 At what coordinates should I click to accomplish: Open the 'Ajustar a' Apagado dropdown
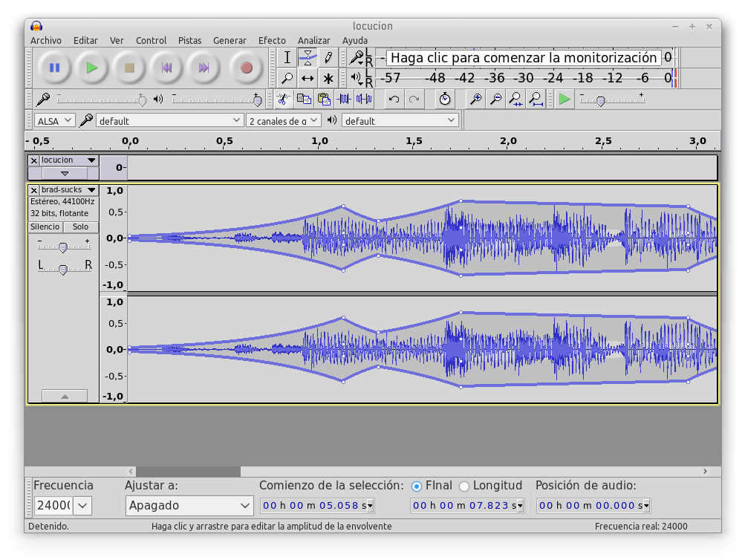[x=188, y=505]
